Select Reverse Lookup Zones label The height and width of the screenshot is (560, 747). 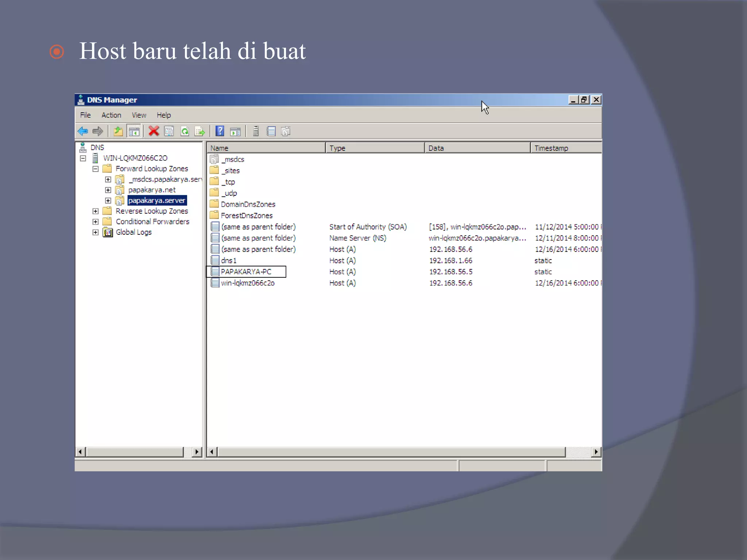click(152, 211)
